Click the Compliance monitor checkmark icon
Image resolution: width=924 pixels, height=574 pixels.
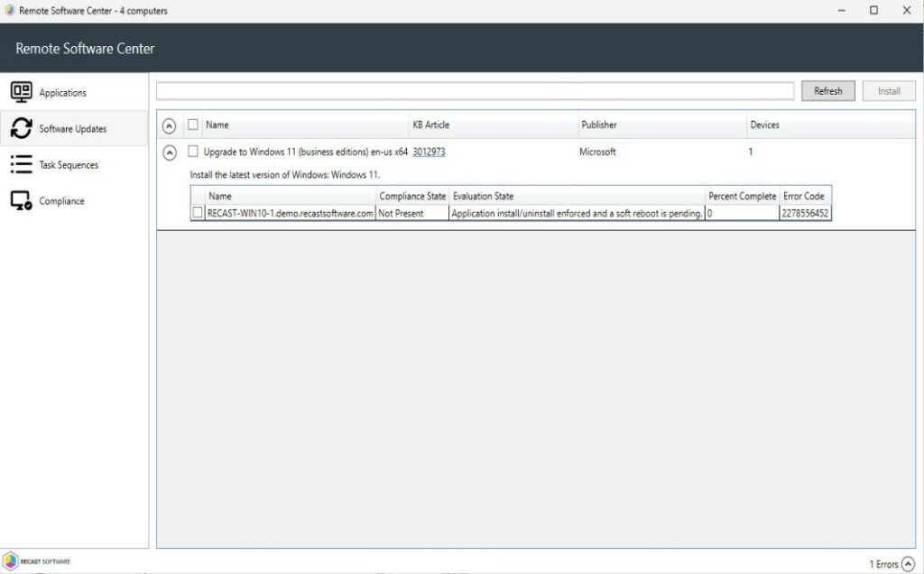[22, 200]
